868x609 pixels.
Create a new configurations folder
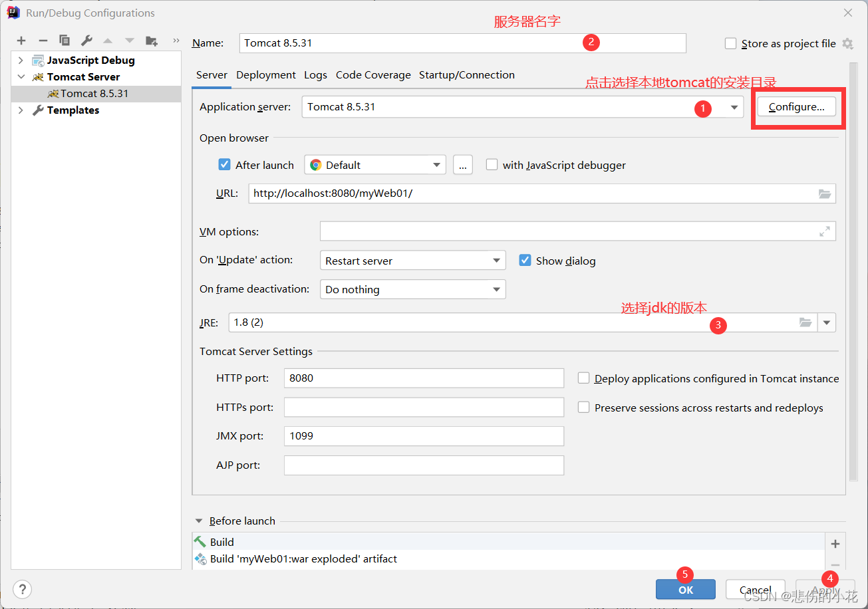151,40
